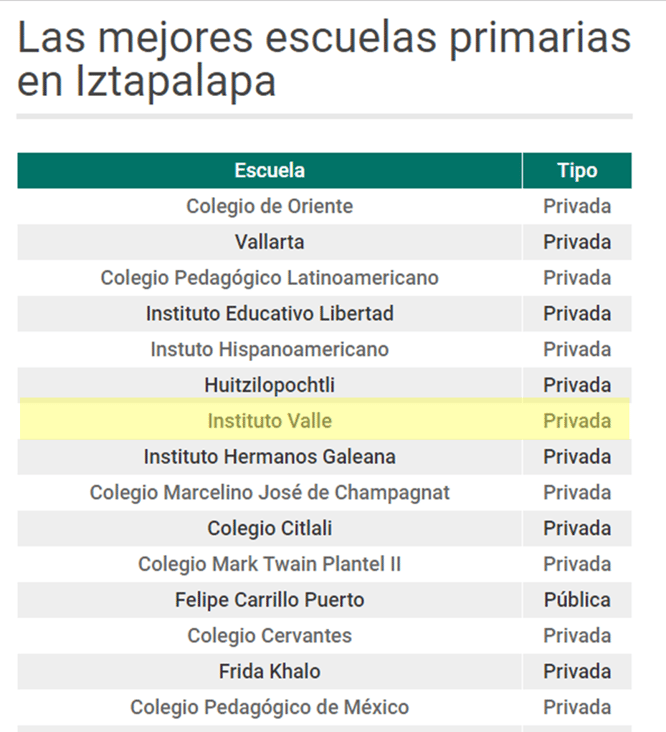Click the page title heading
The width and height of the screenshot is (666, 732).
[x=324, y=60]
